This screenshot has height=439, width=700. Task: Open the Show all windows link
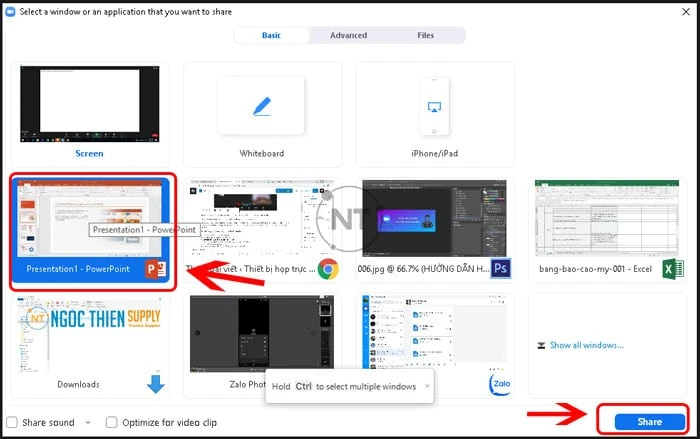(x=587, y=345)
